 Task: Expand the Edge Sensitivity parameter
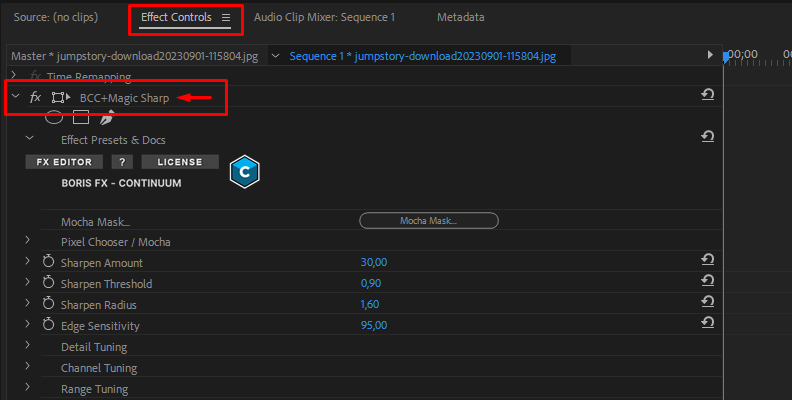click(28, 324)
